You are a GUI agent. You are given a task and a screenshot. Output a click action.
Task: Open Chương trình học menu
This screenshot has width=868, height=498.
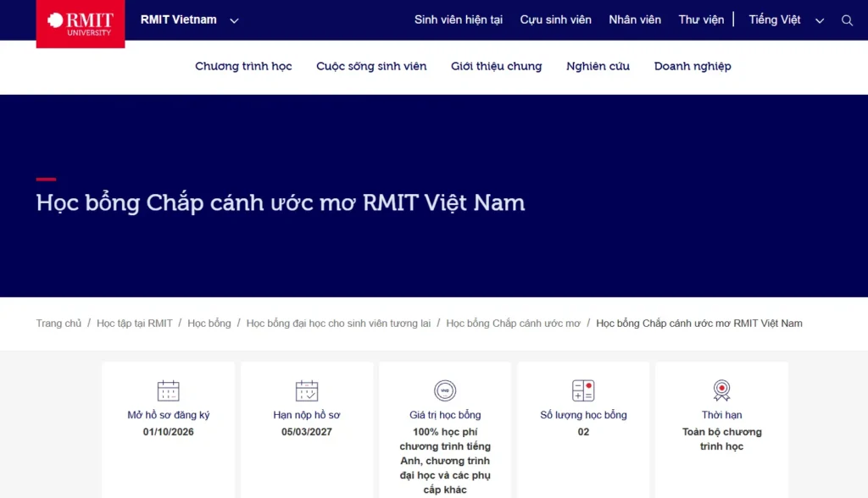click(x=243, y=66)
